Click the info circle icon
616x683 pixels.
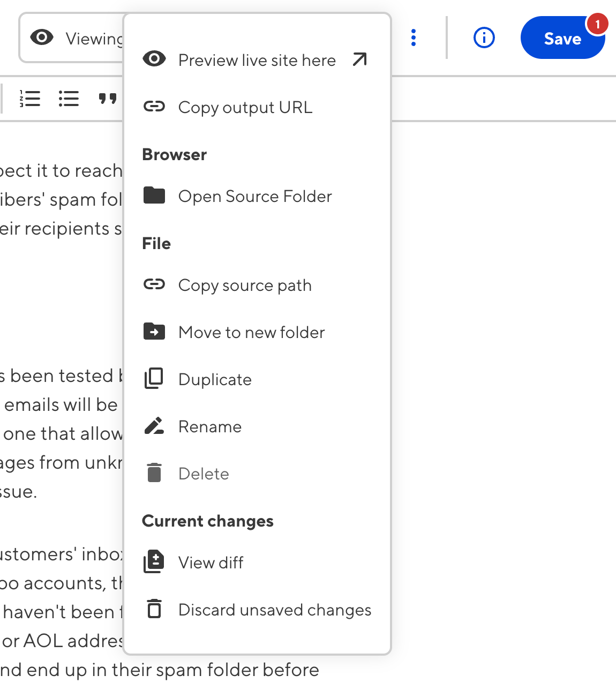click(x=484, y=38)
